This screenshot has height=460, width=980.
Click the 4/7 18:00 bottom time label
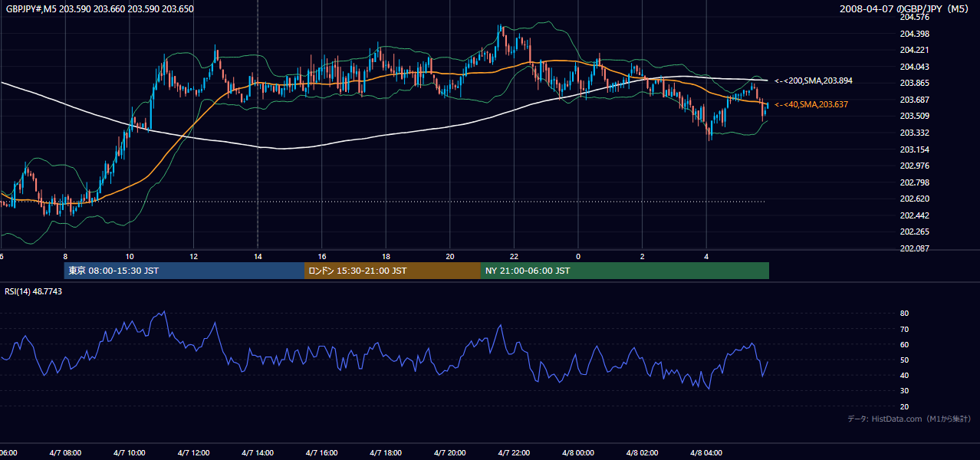click(386, 453)
